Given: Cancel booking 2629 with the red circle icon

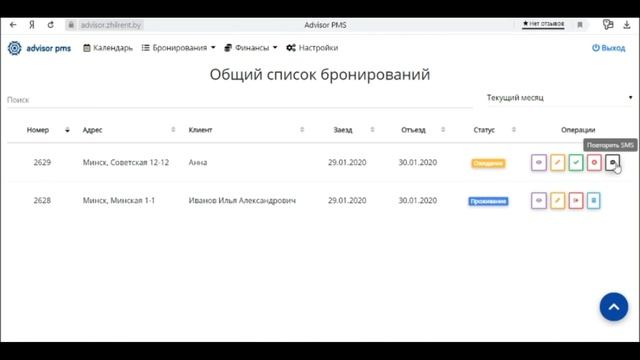Looking at the screenshot, I should [x=594, y=162].
